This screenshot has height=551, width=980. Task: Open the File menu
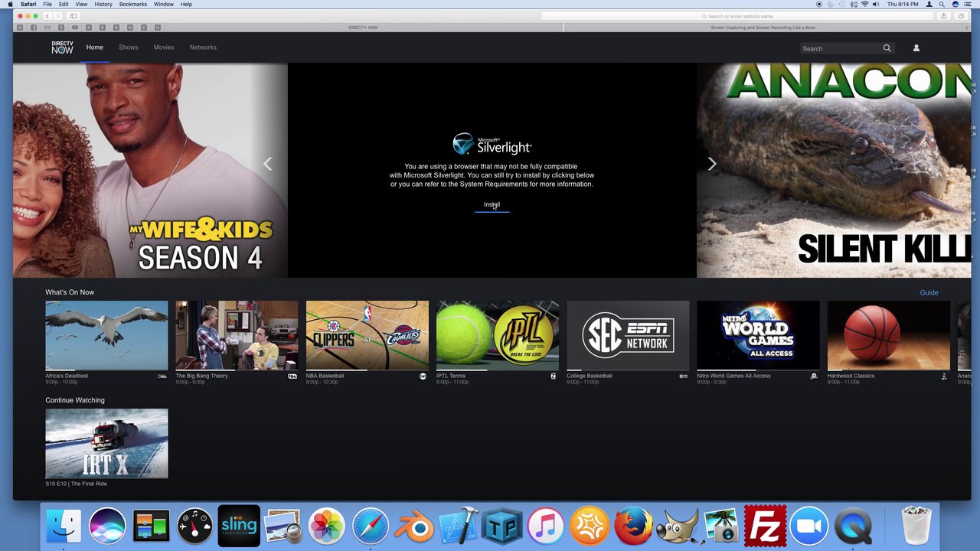(47, 4)
